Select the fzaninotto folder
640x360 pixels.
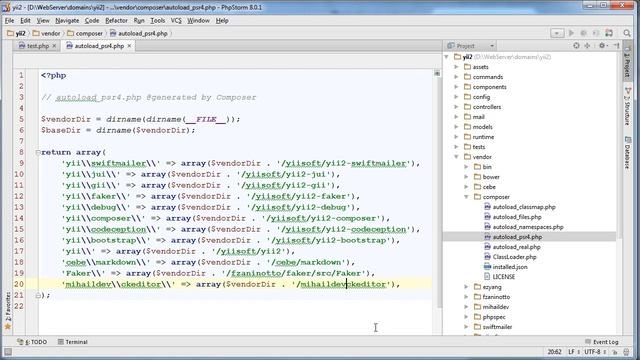pos(496,297)
